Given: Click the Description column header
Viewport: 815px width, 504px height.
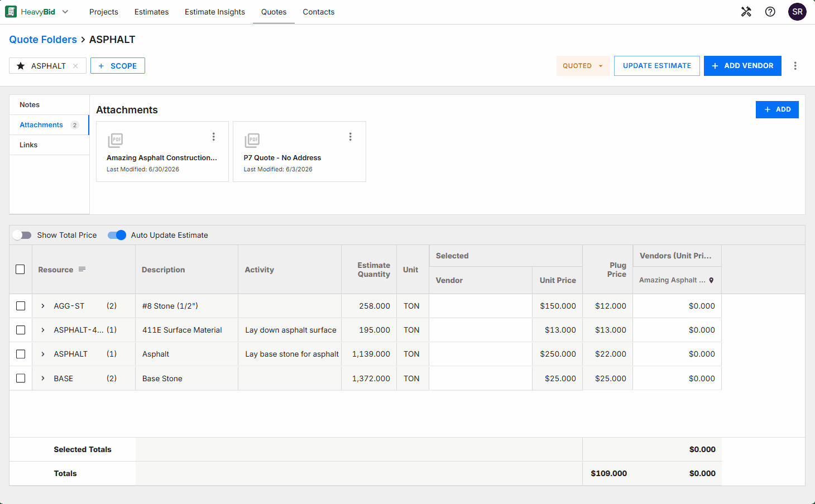Looking at the screenshot, I should coord(186,270).
